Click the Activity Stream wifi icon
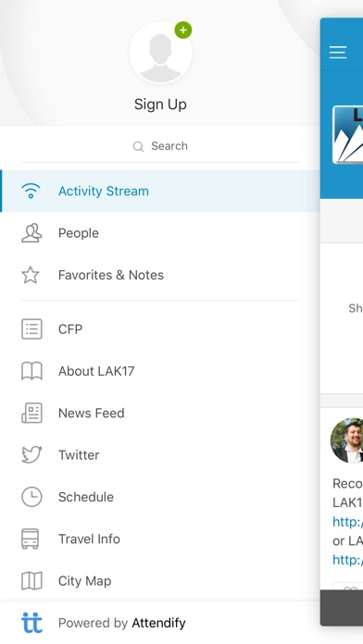The width and height of the screenshot is (363, 644). tap(31, 191)
